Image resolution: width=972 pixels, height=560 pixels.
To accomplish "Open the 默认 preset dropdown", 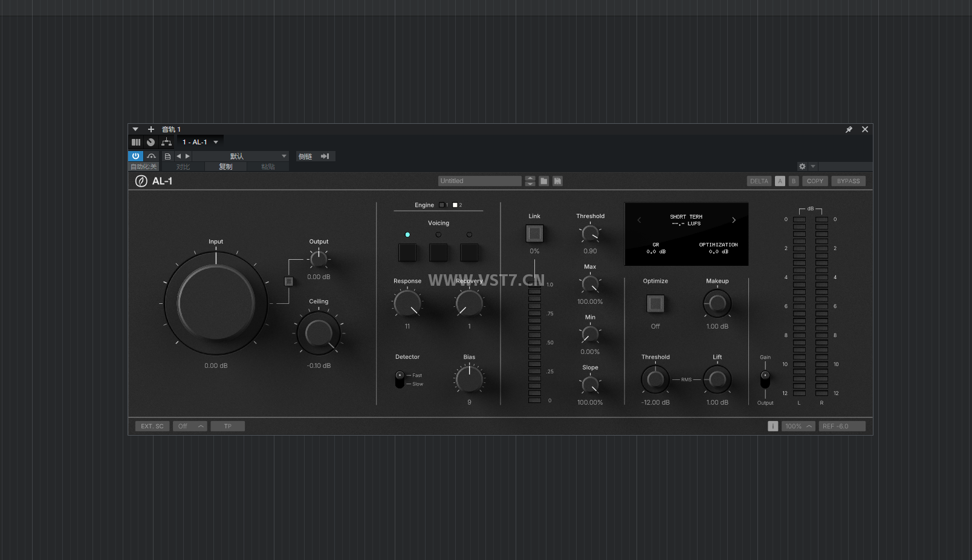I will coord(240,156).
